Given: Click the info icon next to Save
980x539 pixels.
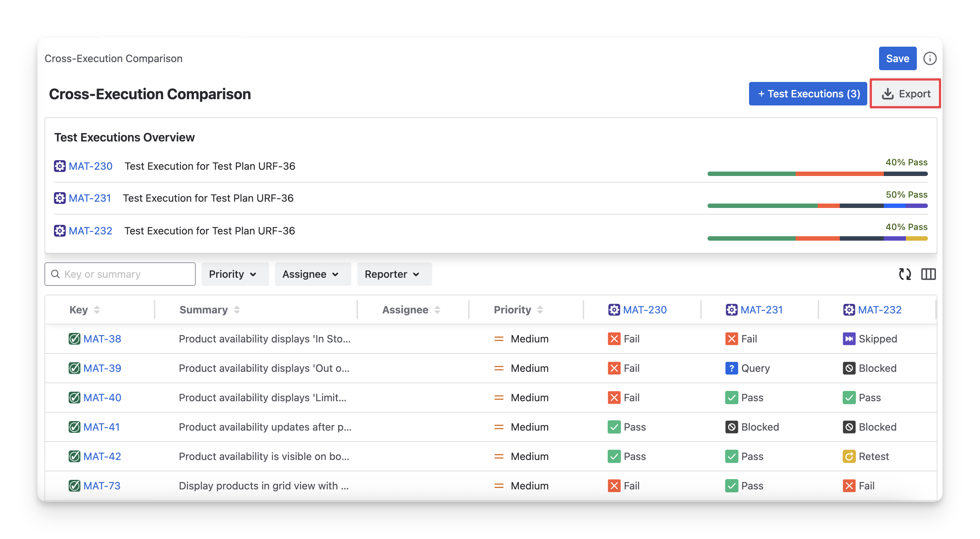Looking at the screenshot, I should point(929,59).
